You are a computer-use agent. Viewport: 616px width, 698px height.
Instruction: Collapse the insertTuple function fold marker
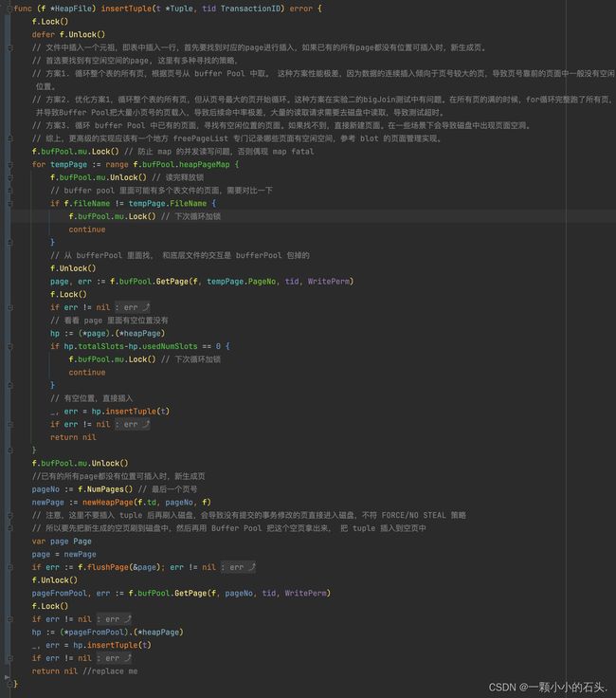9,9
